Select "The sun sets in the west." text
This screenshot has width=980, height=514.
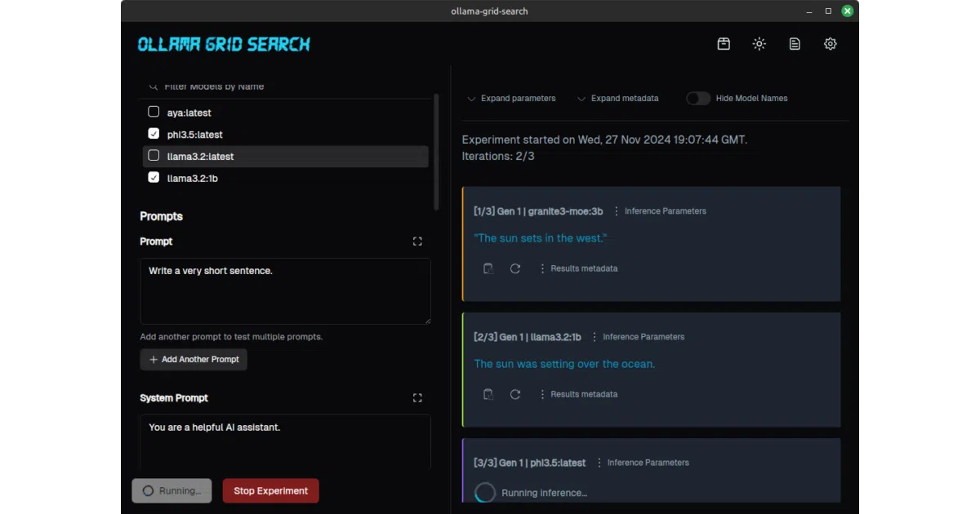click(x=541, y=238)
